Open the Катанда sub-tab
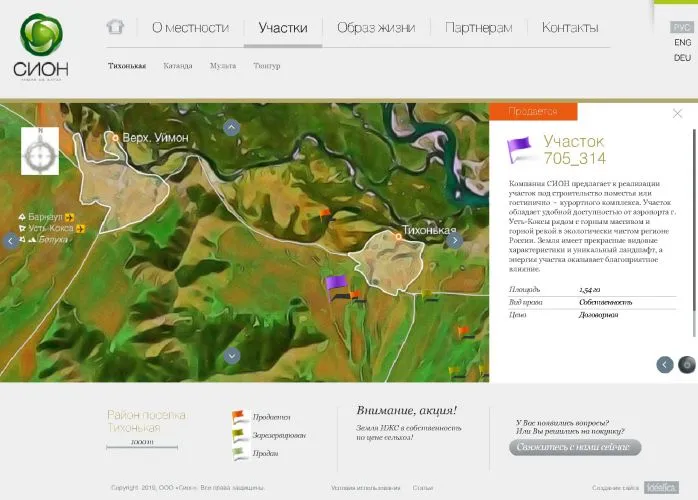 coord(178,66)
